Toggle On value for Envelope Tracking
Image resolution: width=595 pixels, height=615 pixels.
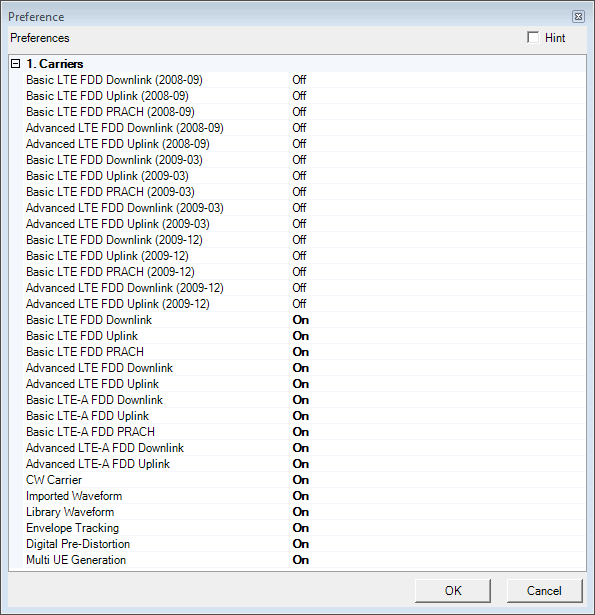pos(301,528)
